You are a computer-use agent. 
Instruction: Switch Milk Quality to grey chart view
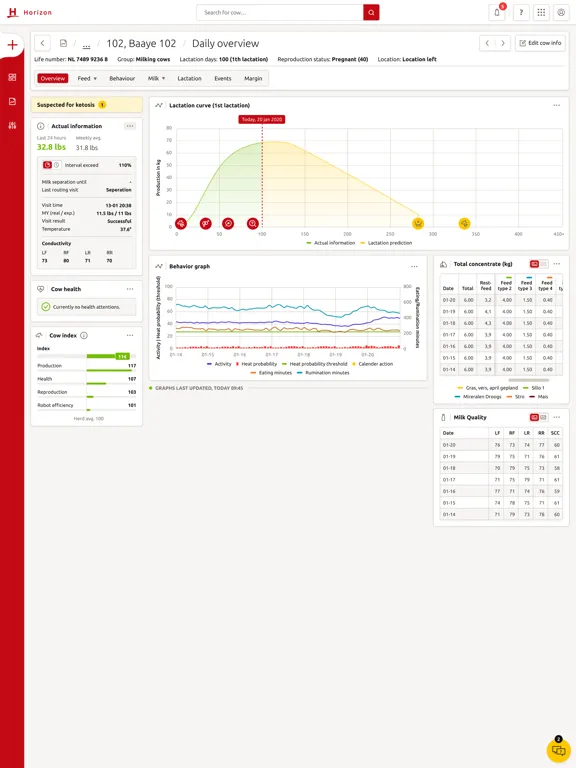click(x=544, y=417)
